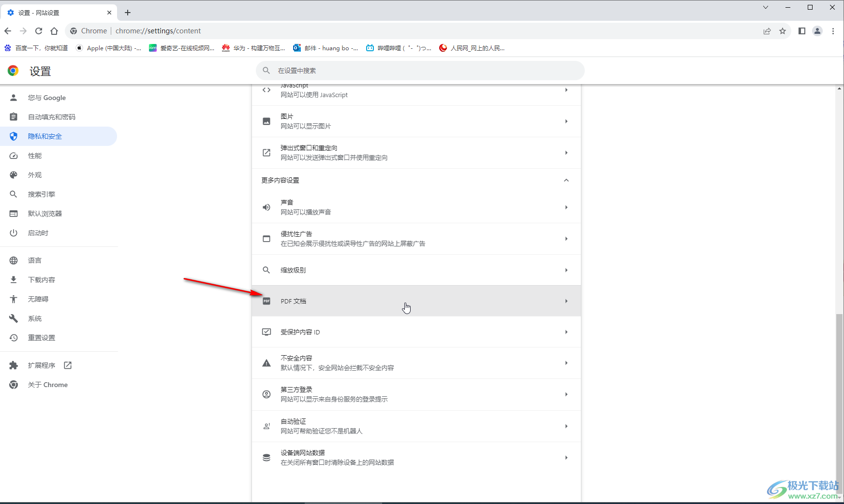Open a new tab with plus button
The height and width of the screenshot is (504, 844).
[x=128, y=13]
